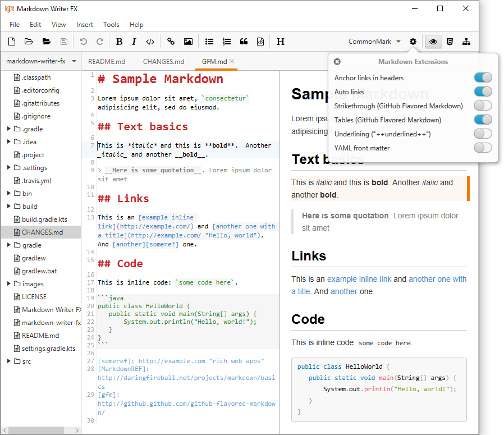Viewport: 504px width, 435px height.
Task: Follow the 'another' reference link in preview
Action: tap(343, 292)
